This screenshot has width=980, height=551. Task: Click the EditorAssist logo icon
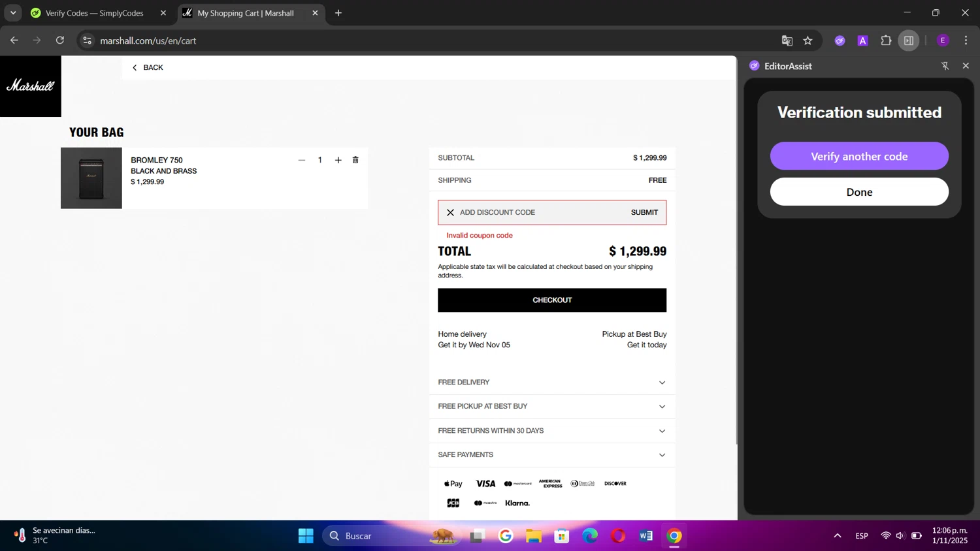[755, 66]
